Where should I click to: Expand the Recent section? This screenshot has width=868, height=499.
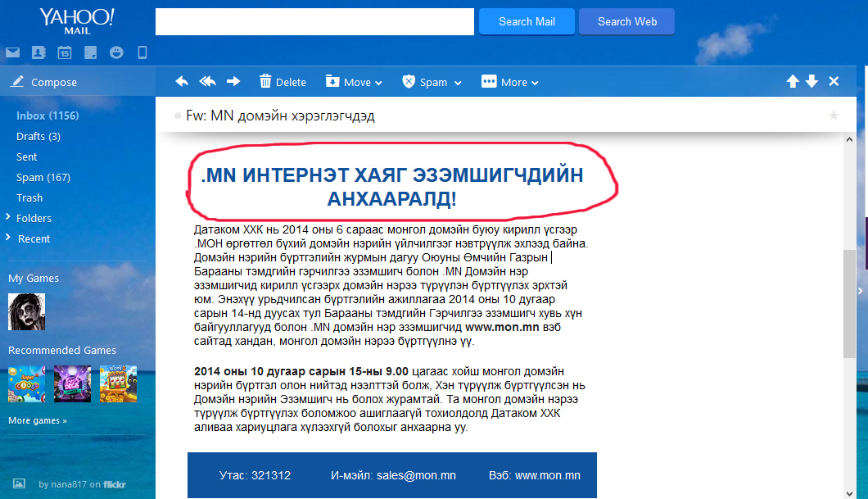pos(7,238)
